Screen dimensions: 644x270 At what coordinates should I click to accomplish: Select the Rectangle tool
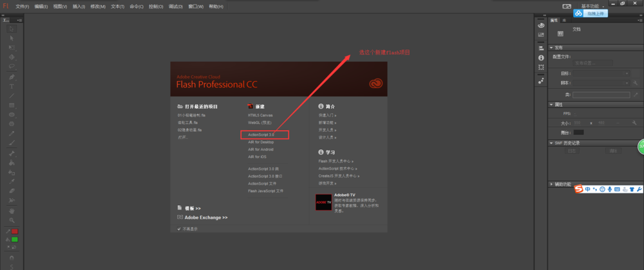[12, 105]
